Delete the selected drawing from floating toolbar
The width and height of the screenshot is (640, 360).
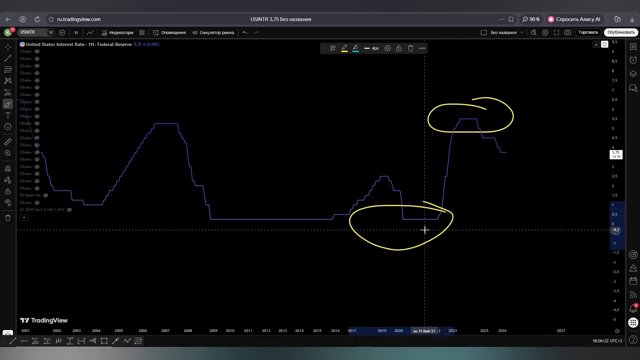point(410,48)
